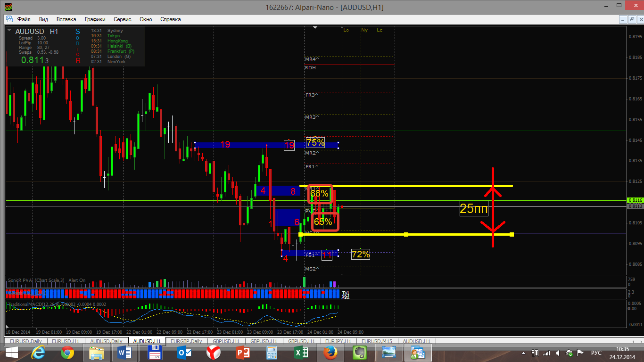Open Calculator from the taskbar
The height and width of the screenshot is (362, 644).
pyautogui.click(x=272, y=353)
